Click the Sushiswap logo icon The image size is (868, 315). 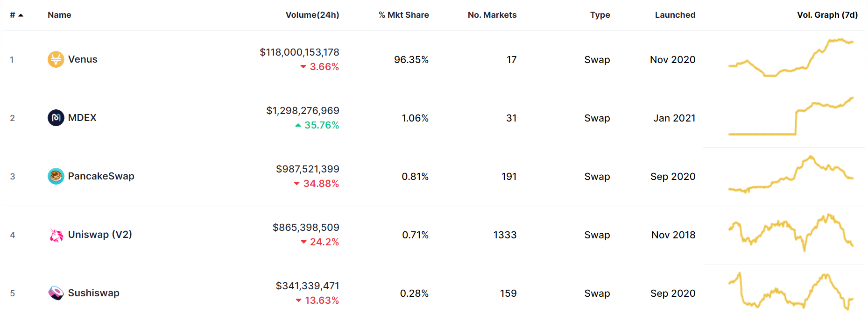tap(56, 293)
